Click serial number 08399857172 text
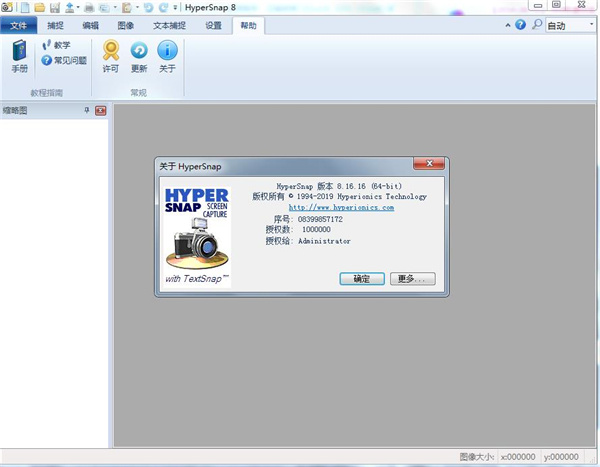The image size is (600, 467). coord(320,219)
